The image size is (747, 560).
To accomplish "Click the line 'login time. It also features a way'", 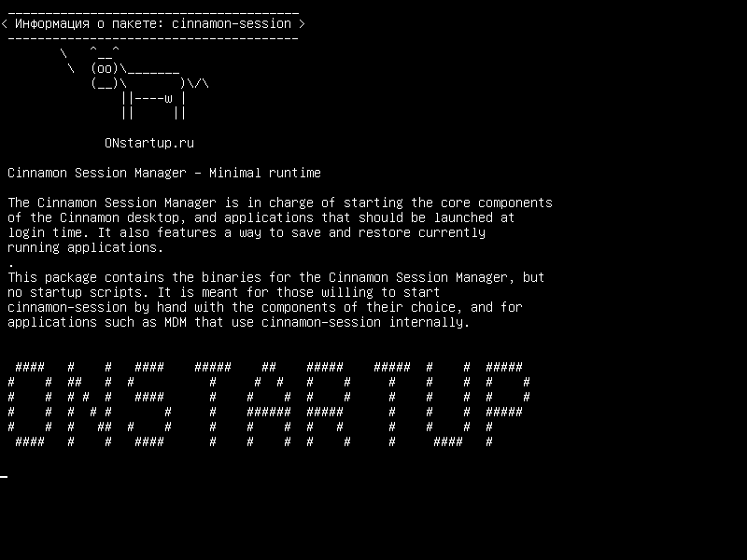I will pos(247,232).
